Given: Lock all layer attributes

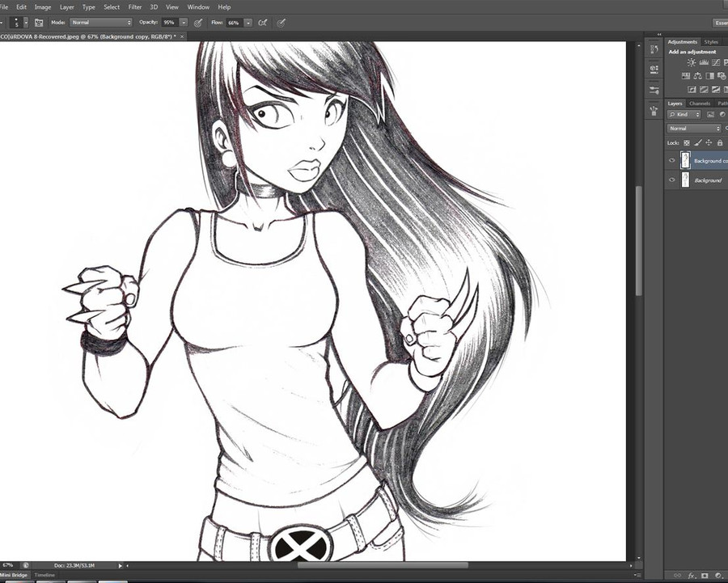Looking at the screenshot, I should click(720, 143).
